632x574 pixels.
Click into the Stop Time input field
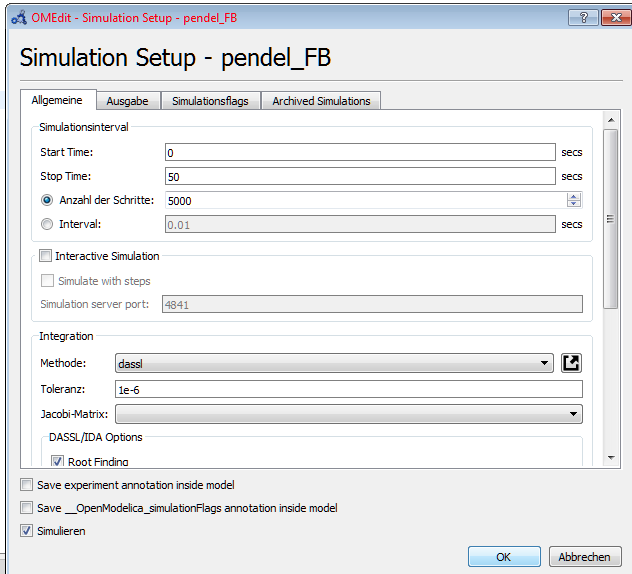tap(360, 176)
